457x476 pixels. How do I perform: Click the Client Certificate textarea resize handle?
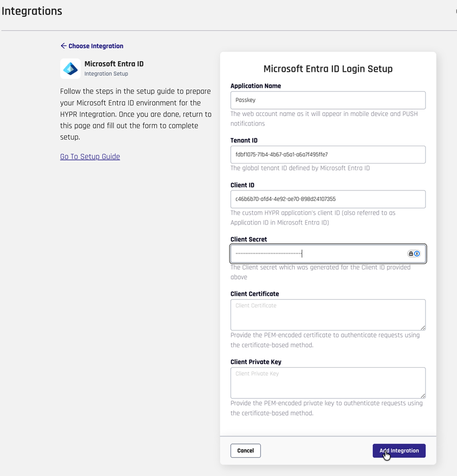[423, 327]
